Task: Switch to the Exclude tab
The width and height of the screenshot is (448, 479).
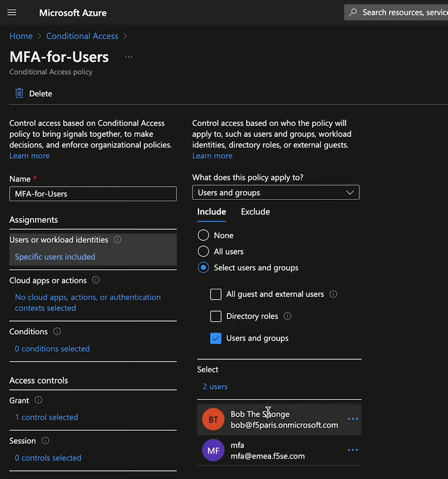Action: coord(255,212)
